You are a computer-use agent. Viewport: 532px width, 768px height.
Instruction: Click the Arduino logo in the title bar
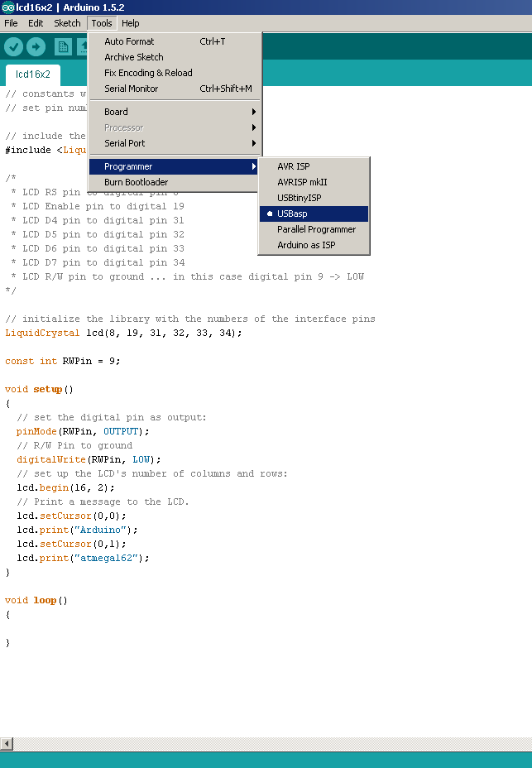coord(7,7)
